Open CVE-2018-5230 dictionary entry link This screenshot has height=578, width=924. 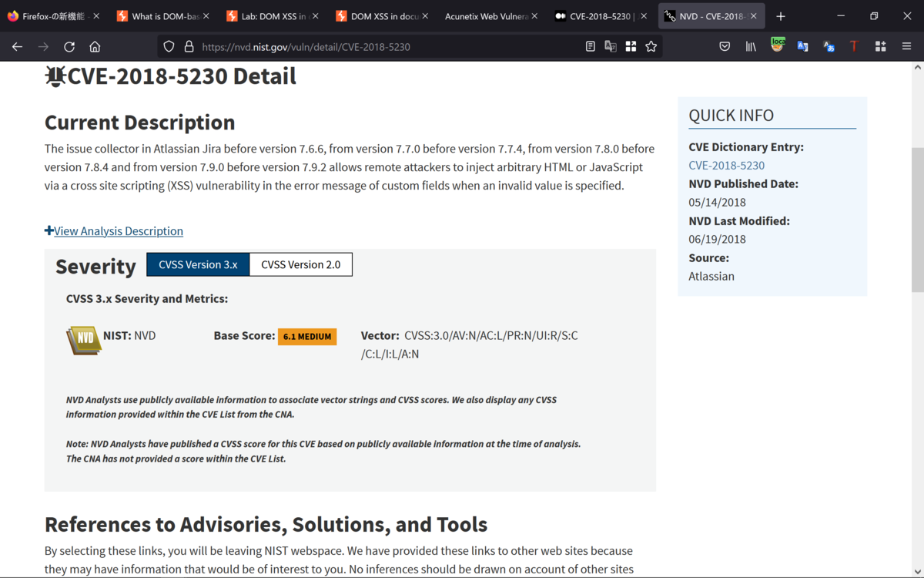(726, 165)
